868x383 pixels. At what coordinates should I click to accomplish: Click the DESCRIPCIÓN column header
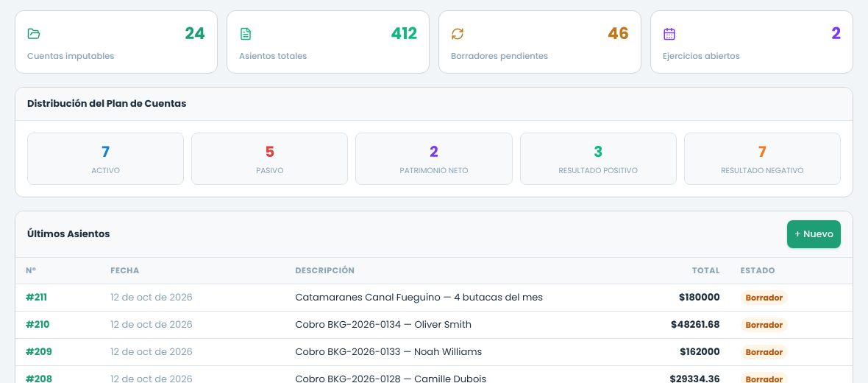324,270
